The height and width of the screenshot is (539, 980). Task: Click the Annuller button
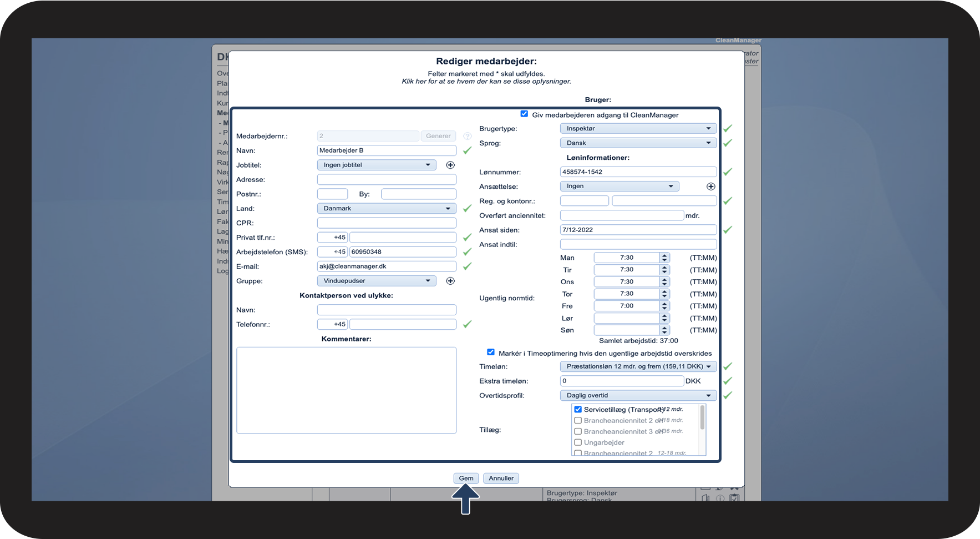point(501,478)
